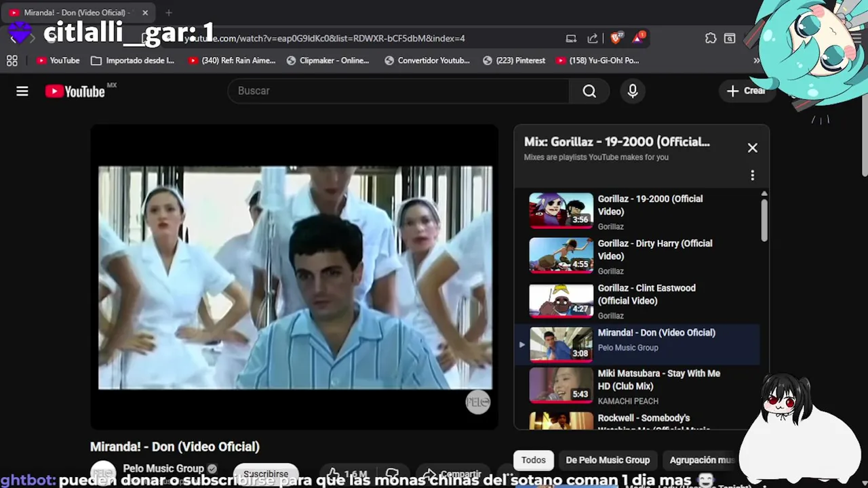Open the Ref: Rain Aime bookmark
The width and height of the screenshot is (868, 488).
233,60
